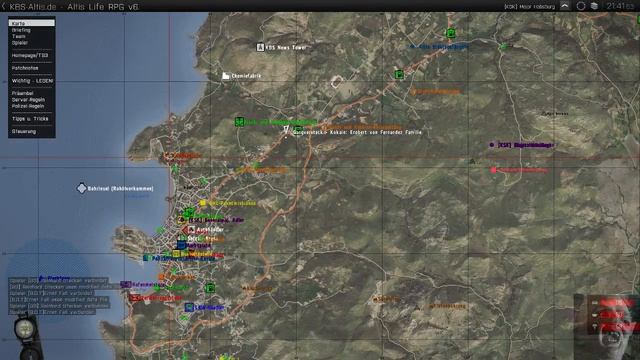Click the KBS News Tower marker icon
The image size is (640, 360).
click(260, 47)
